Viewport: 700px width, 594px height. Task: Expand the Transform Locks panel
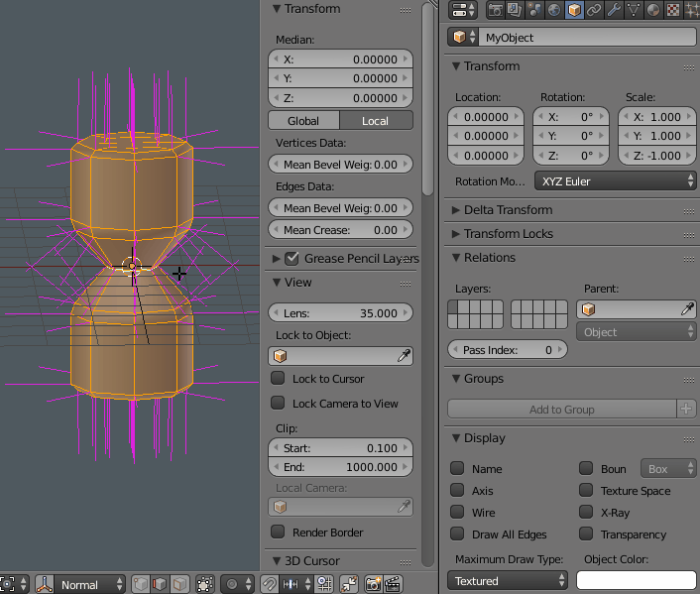coord(456,234)
